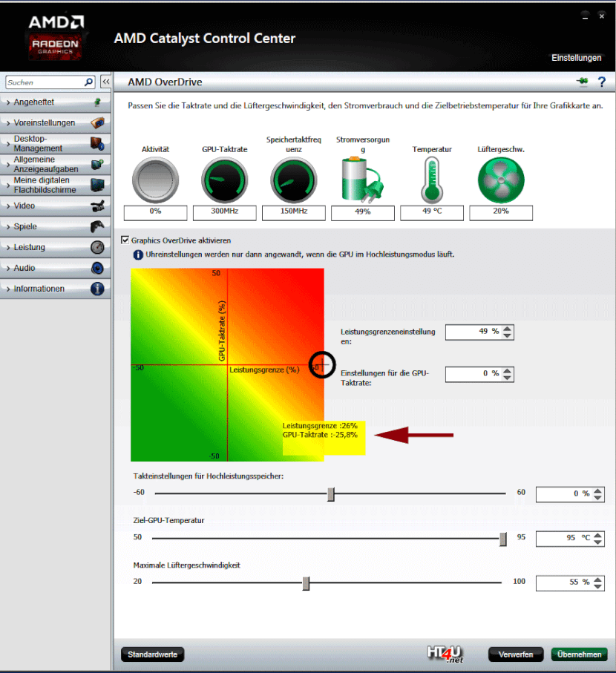Image resolution: width=616 pixels, height=673 pixels.
Task: Click the blue info icon near Uhreinstellungen
Action: click(138, 255)
